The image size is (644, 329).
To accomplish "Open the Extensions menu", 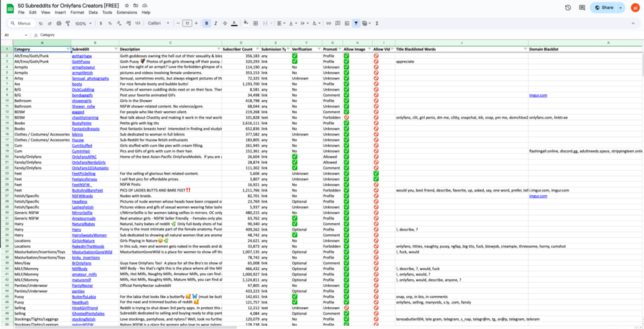I will [x=127, y=12].
